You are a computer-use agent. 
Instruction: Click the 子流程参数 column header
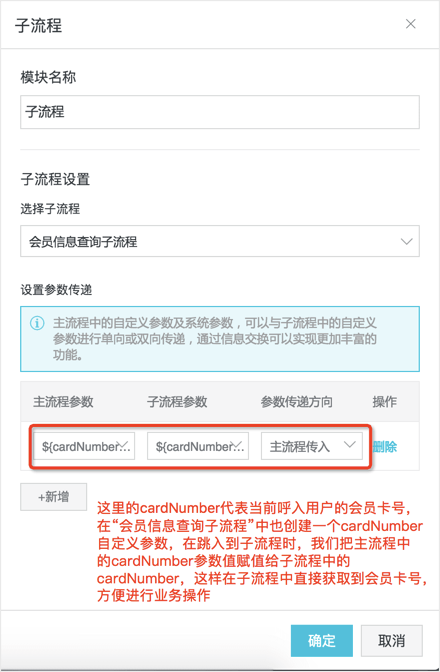point(177,402)
